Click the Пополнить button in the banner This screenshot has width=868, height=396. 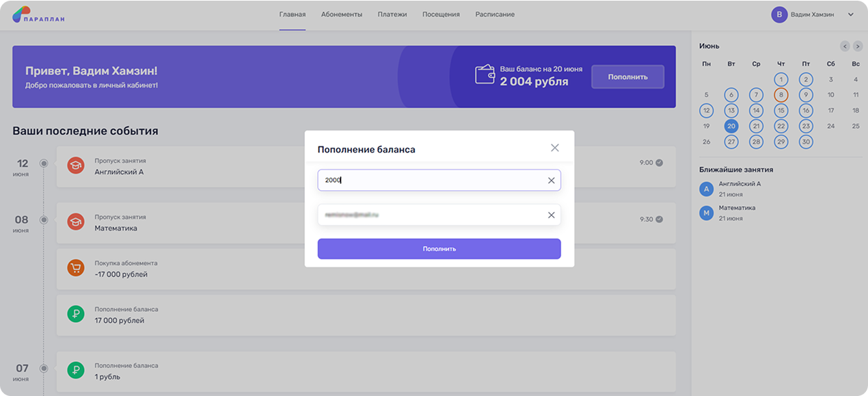tap(627, 77)
